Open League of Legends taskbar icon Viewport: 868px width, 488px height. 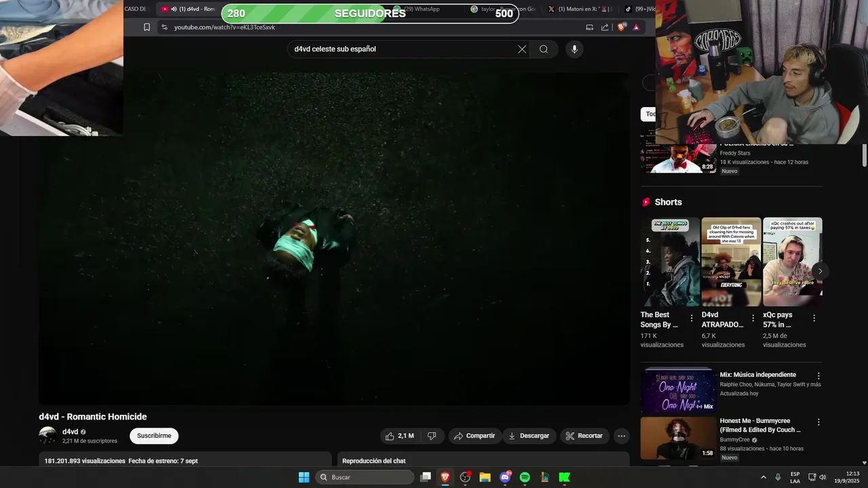pyautogui.click(x=545, y=477)
